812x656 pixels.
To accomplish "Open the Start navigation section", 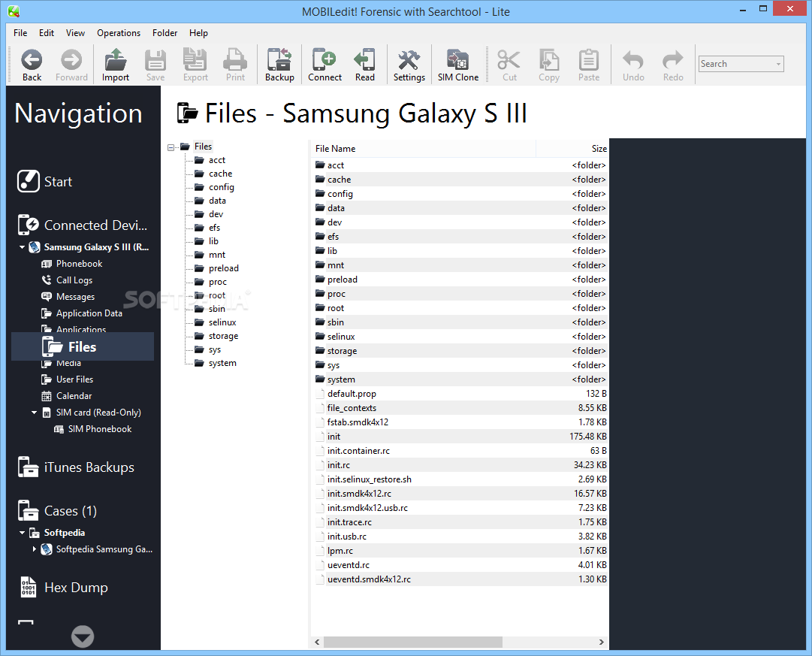I will 44,181.
